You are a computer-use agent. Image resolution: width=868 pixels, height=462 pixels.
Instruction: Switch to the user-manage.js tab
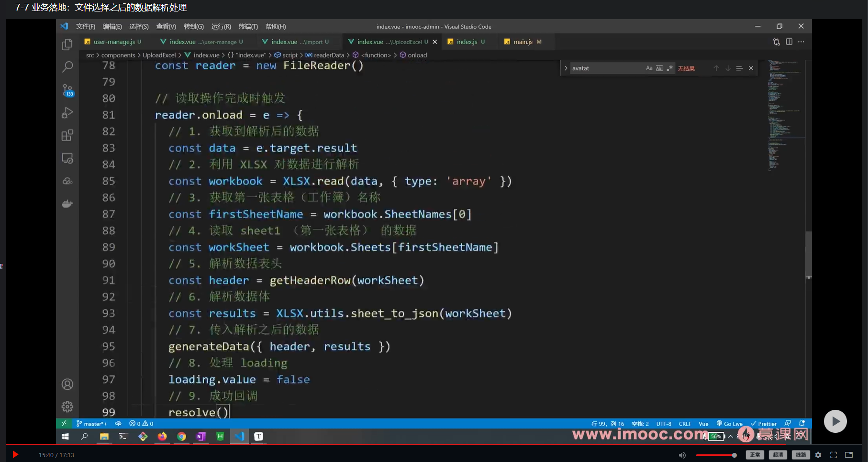[113, 42]
